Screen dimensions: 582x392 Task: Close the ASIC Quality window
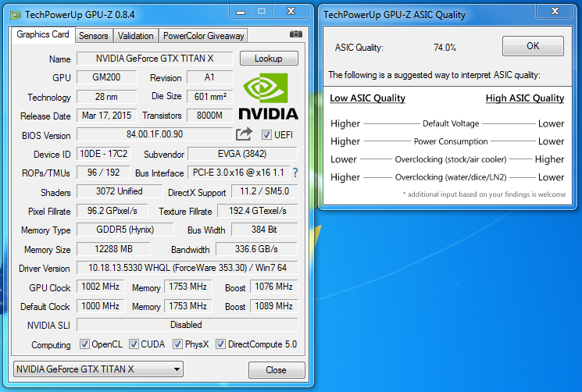click(x=555, y=12)
